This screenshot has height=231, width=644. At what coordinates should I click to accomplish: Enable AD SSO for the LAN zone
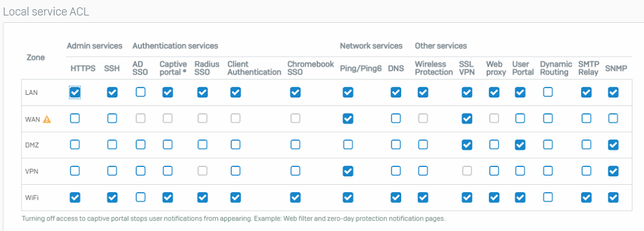pyautogui.click(x=141, y=92)
